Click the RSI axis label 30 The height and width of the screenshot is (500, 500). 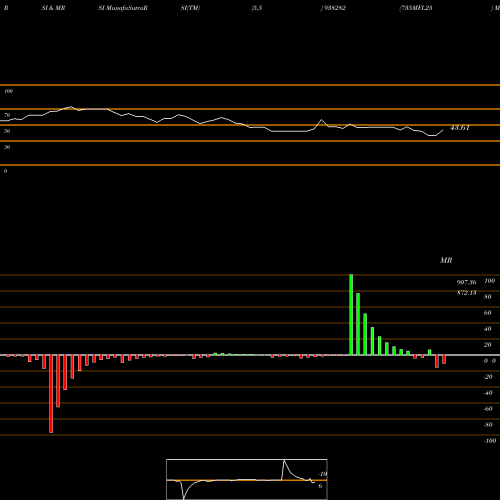pos(7,147)
